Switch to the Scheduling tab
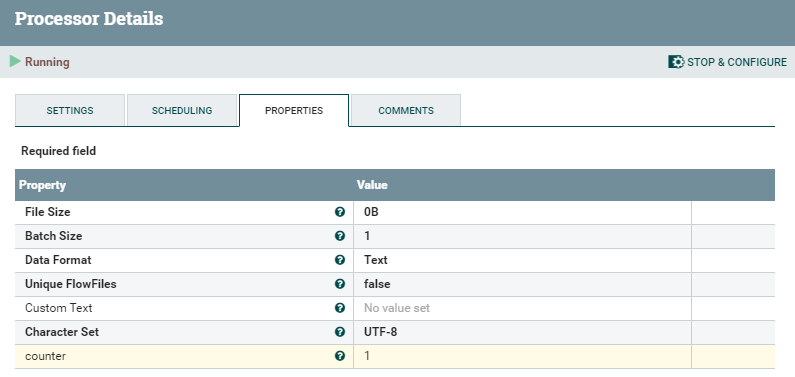795x377 pixels. [x=182, y=110]
